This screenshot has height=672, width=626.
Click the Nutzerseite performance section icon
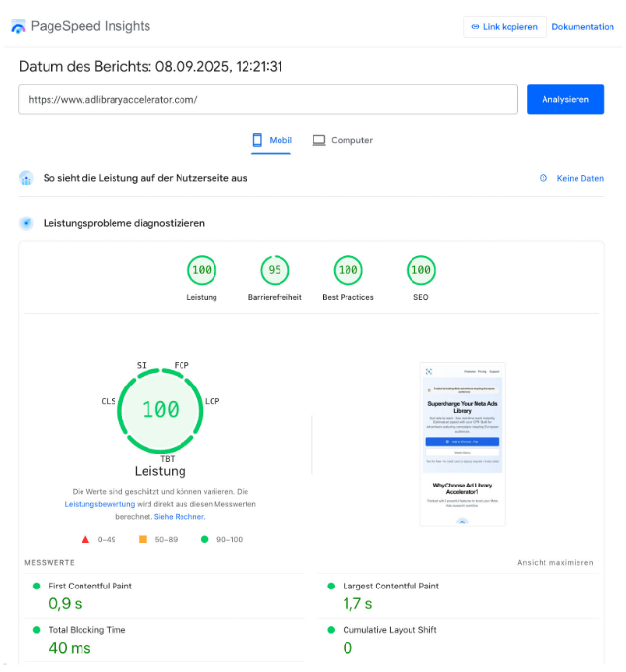point(26,178)
